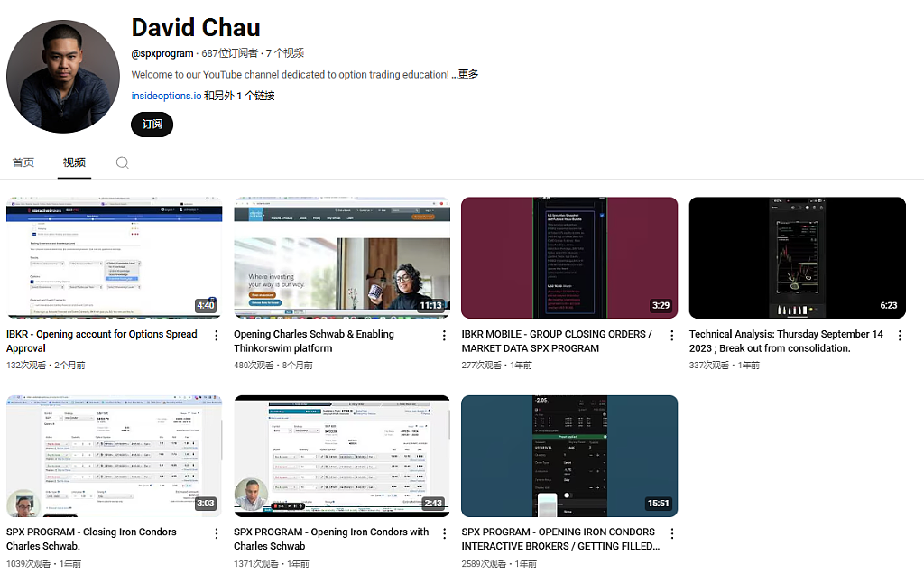Screen dimensions: 924x583
Task: Open more options for Closing Iron Condors video
Action: 217,533
